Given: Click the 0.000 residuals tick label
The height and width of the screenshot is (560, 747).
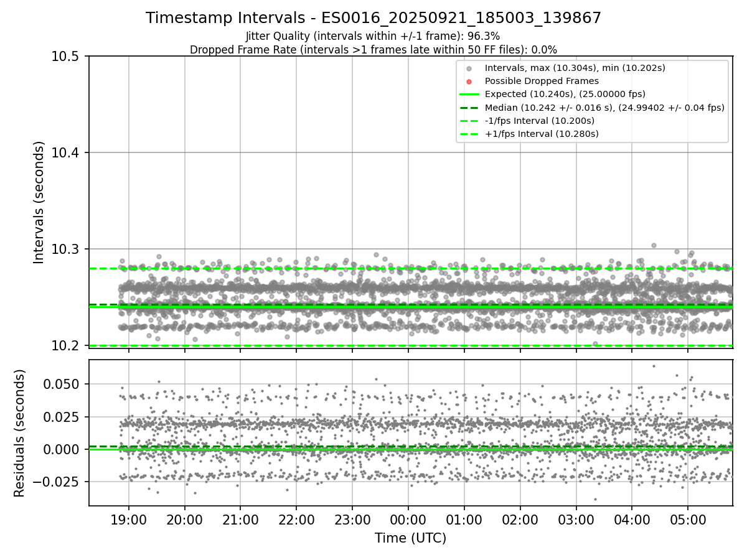Looking at the screenshot, I should 62,449.
